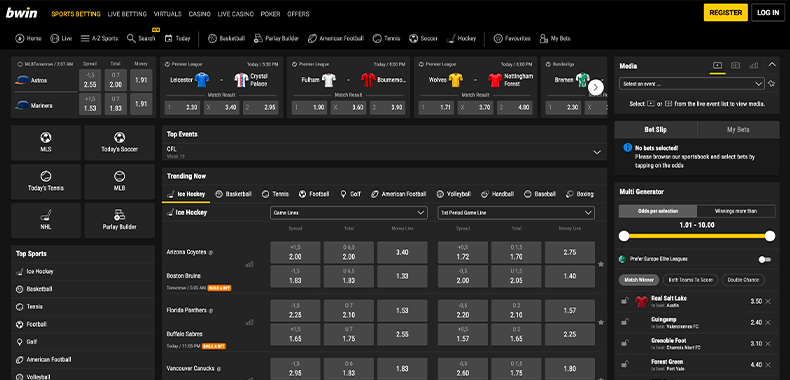
Task: Go to Hockey in top bar
Action: click(461, 38)
